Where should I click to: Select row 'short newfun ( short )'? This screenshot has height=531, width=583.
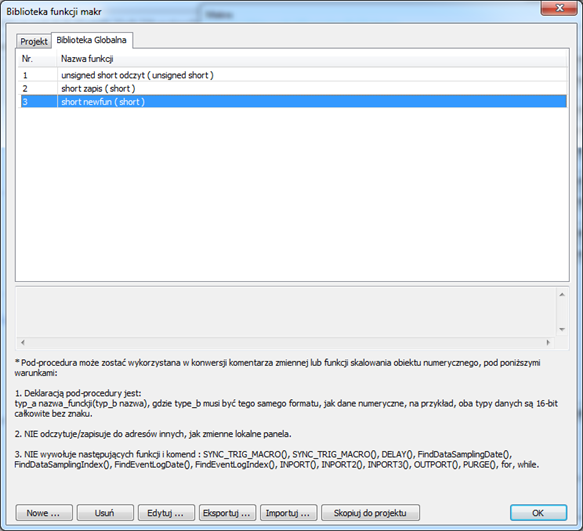[x=293, y=102]
